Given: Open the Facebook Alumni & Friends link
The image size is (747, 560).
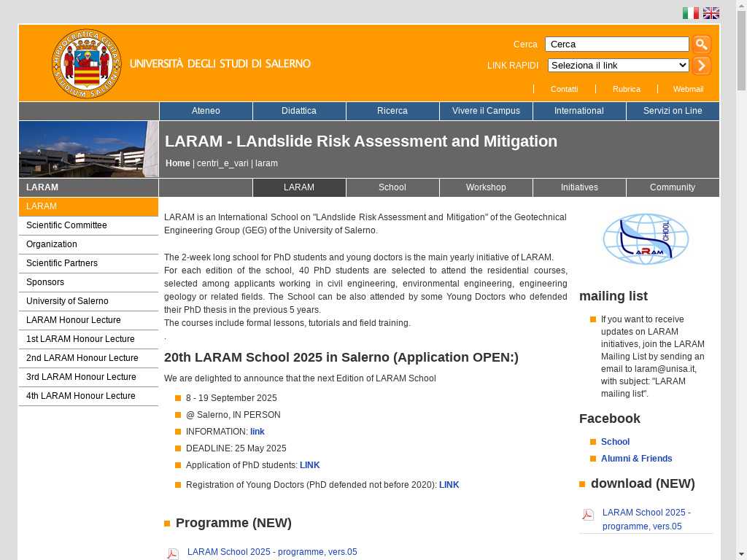Looking at the screenshot, I should point(636,459).
